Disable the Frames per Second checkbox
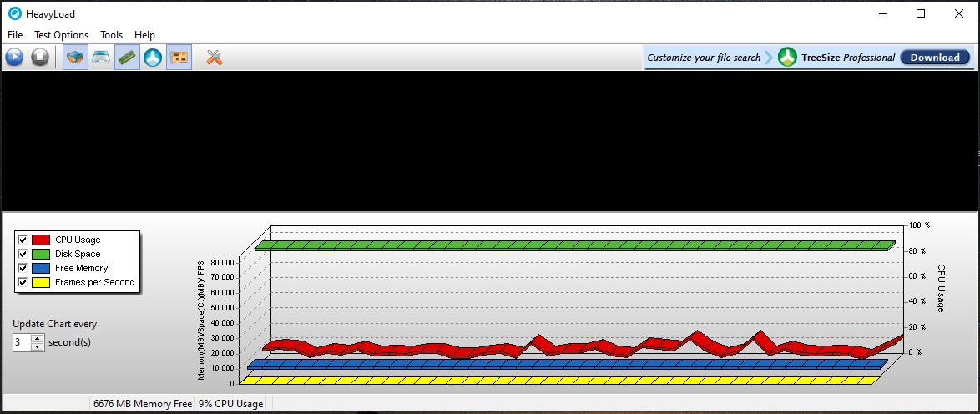The width and height of the screenshot is (980, 414). 23,283
